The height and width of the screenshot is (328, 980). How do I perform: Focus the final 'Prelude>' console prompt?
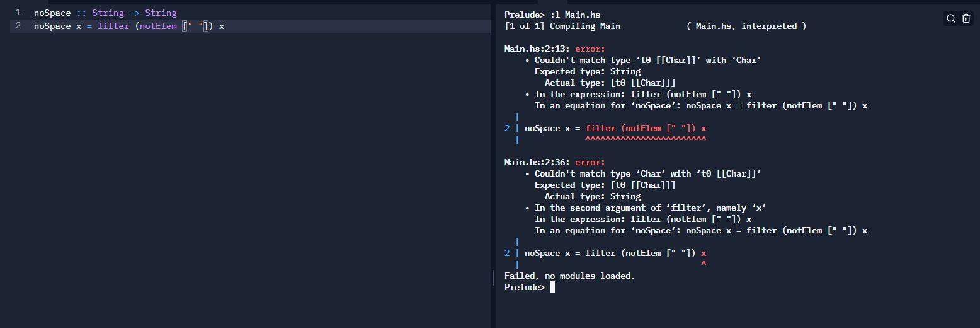click(525, 287)
